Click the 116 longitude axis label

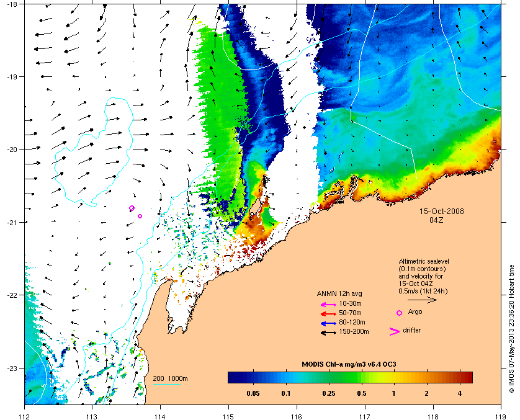tap(297, 417)
